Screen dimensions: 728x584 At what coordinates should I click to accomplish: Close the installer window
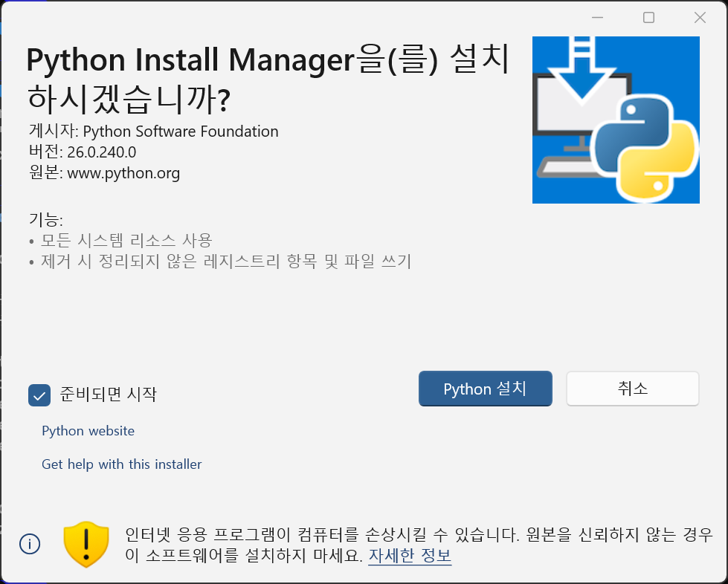coord(700,18)
